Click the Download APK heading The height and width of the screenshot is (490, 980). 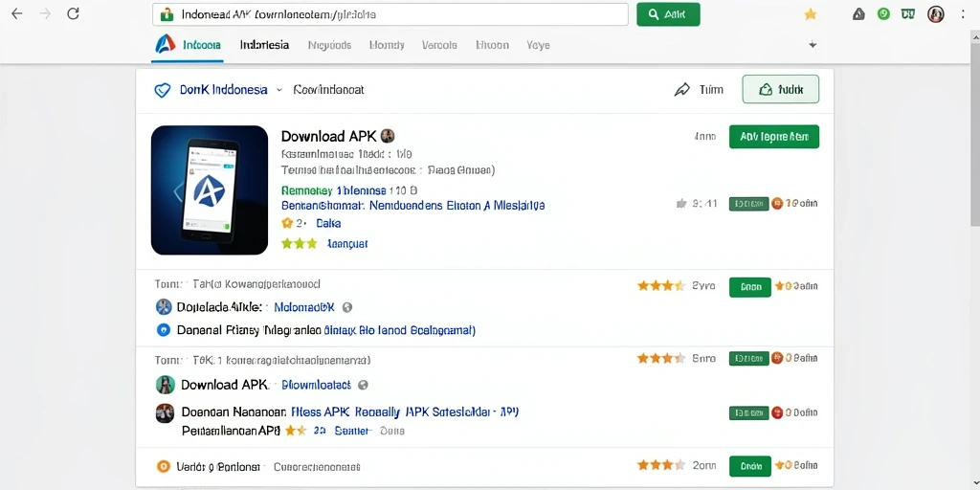(329, 136)
